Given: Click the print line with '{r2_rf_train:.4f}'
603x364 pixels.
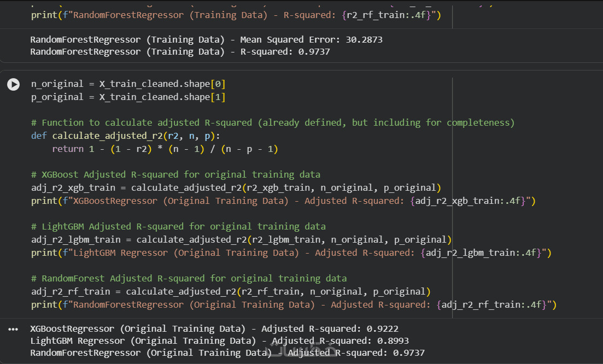Looking at the screenshot, I should [236, 15].
